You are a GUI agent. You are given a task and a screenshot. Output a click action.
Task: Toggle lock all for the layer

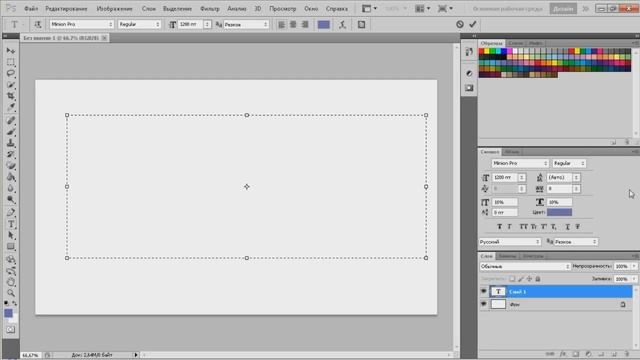(538, 279)
